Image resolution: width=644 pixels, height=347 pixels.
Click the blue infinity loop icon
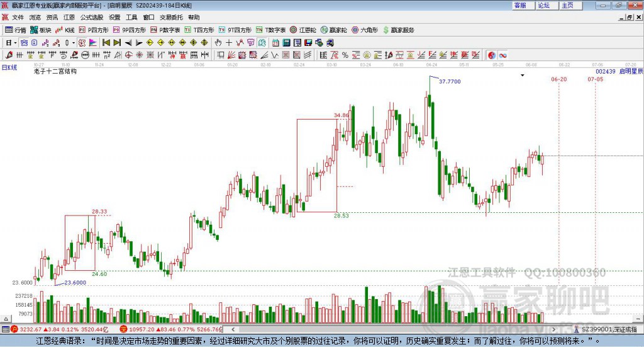[x=502, y=55]
